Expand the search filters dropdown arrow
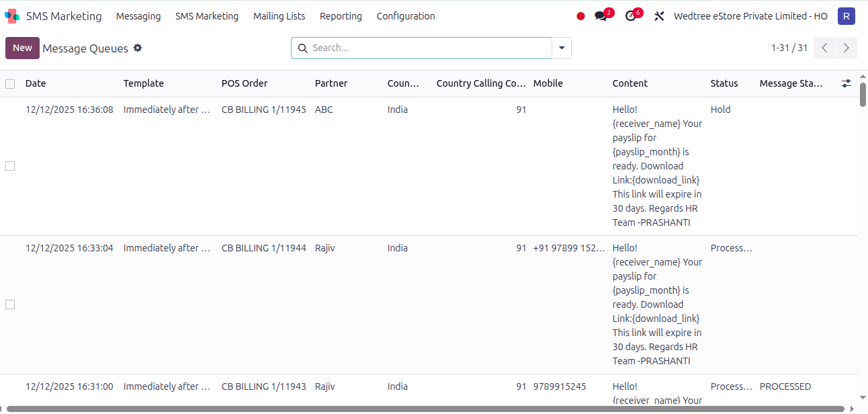This screenshot has height=414, width=868. click(x=562, y=48)
